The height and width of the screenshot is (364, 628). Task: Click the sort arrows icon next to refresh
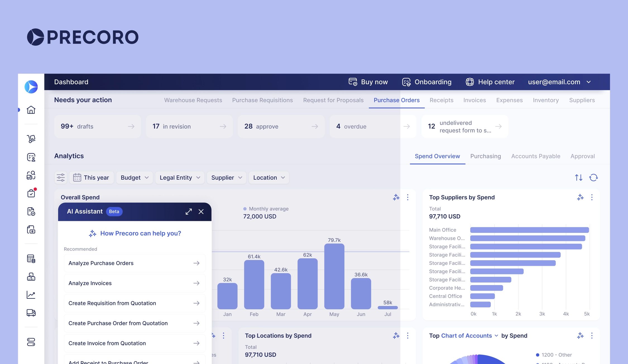tap(579, 177)
